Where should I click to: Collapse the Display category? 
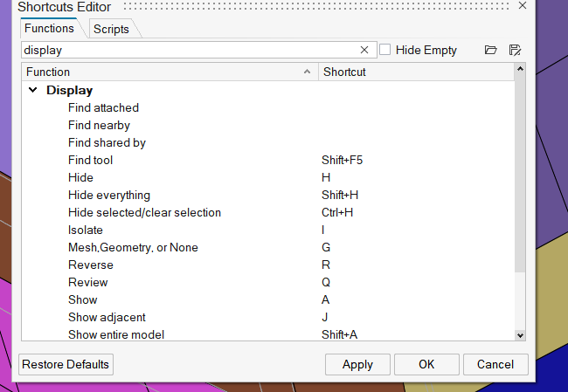(x=32, y=90)
